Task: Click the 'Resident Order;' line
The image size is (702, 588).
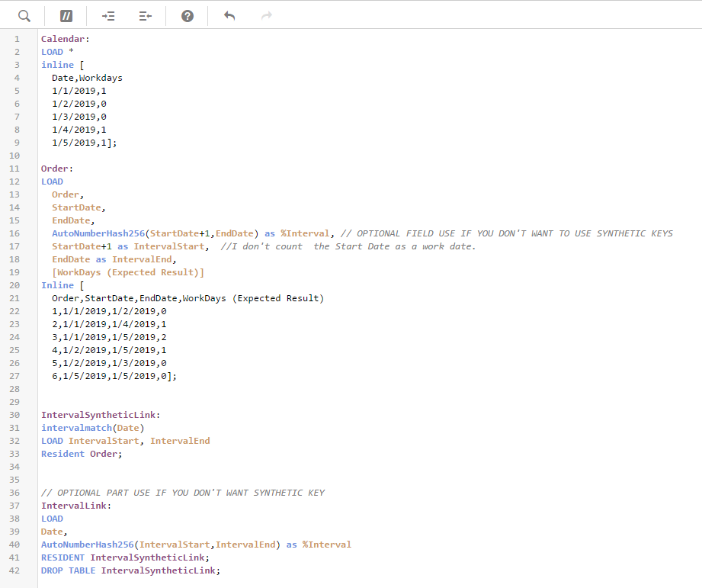Action: pyautogui.click(x=82, y=454)
